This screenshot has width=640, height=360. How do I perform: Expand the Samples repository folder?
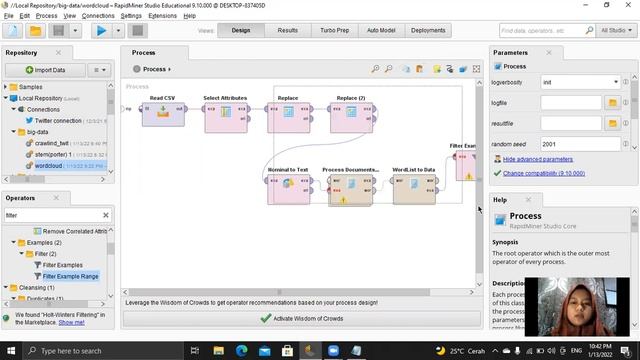pyautogui.click(x=5, y=87)
